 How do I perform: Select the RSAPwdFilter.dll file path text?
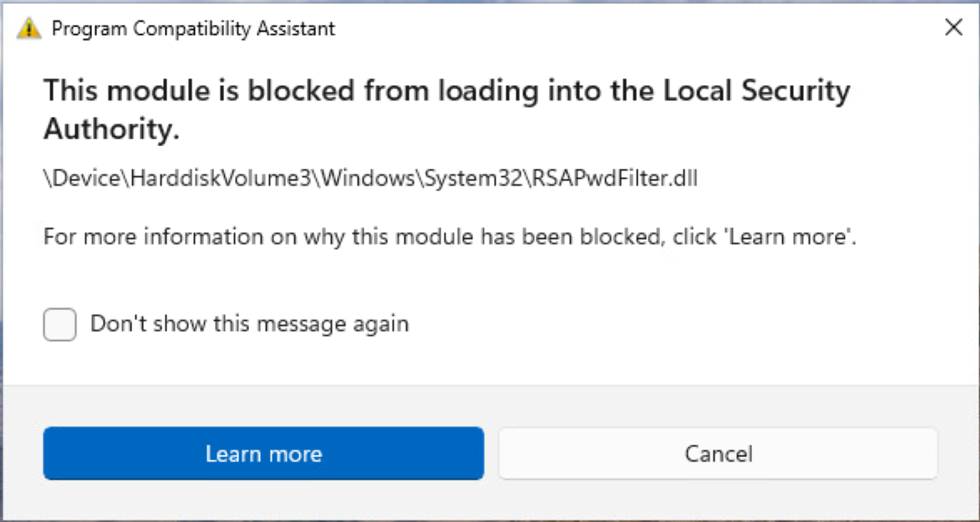370,178
